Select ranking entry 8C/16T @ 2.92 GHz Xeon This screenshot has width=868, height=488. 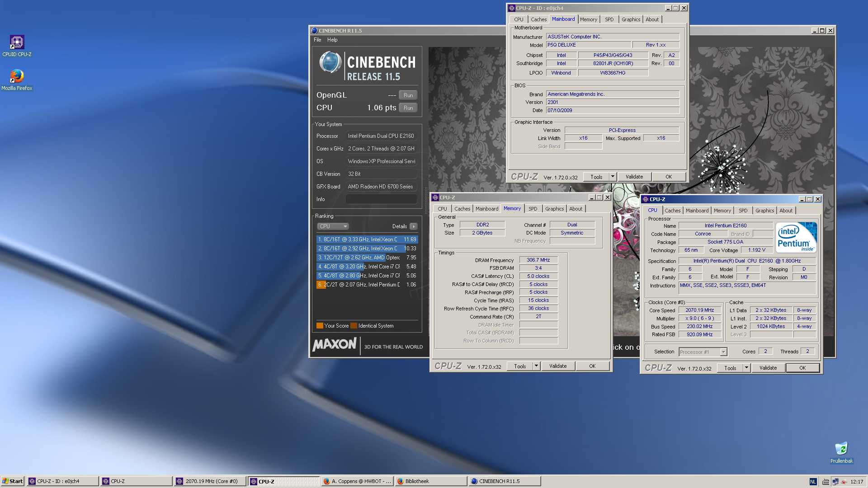(367, 249)
